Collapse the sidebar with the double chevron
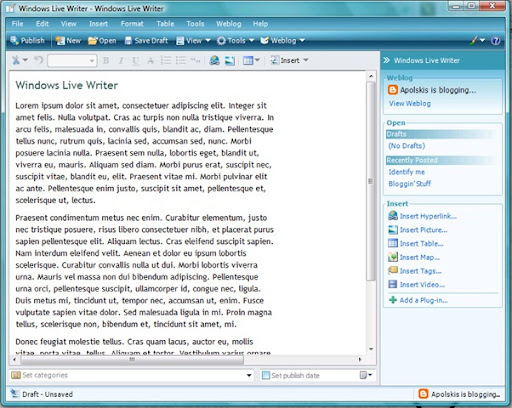 click(x=386, y=60)
